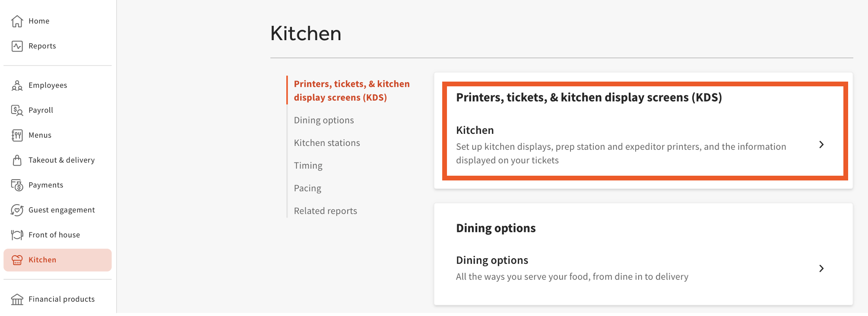
Task: Click the Front of house plate icon
Action: point(17,235)
